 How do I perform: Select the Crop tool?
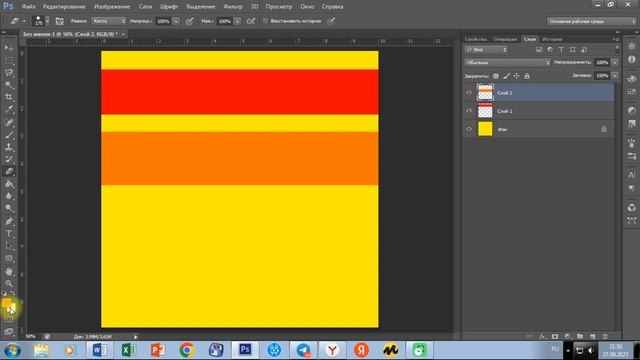[x=9, y=97]
